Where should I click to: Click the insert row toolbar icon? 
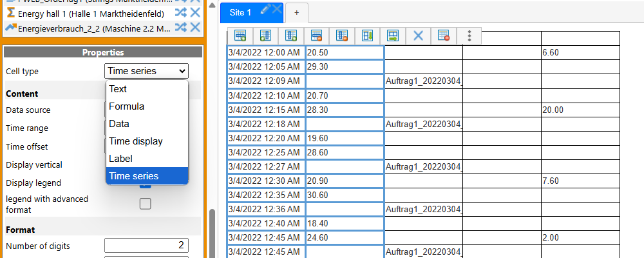tap(240, 35)
